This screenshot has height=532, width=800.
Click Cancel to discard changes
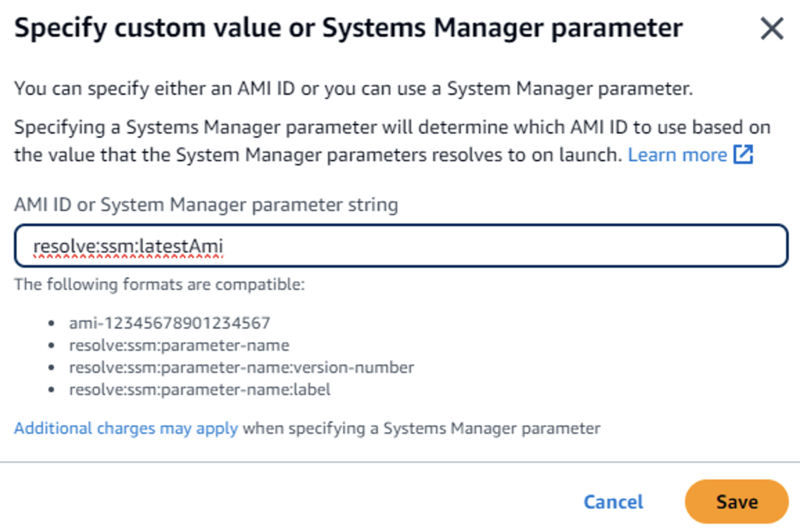point(612,502)
